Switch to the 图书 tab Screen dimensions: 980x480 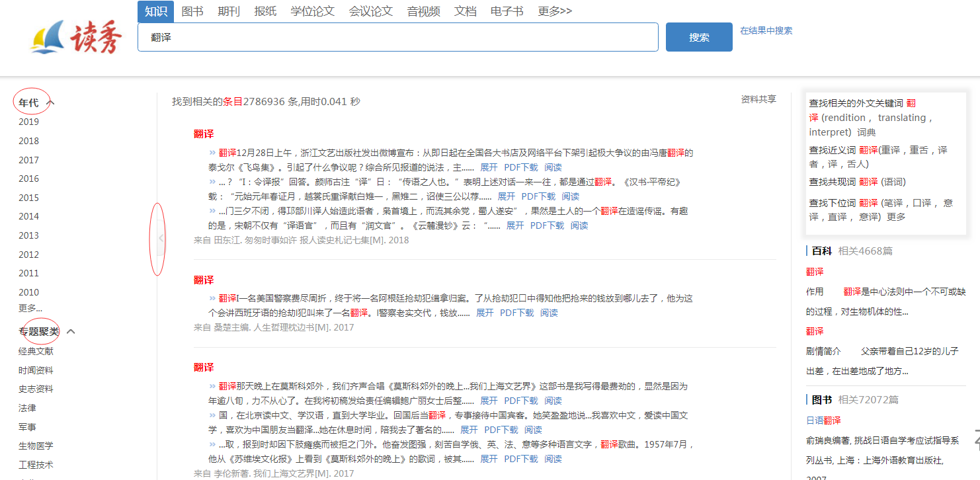pyautogui.click(x=192, y=11)
